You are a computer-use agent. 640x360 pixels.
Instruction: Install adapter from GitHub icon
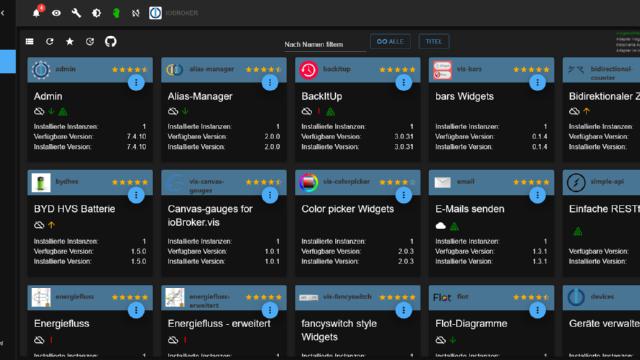[x=111, y=41]
